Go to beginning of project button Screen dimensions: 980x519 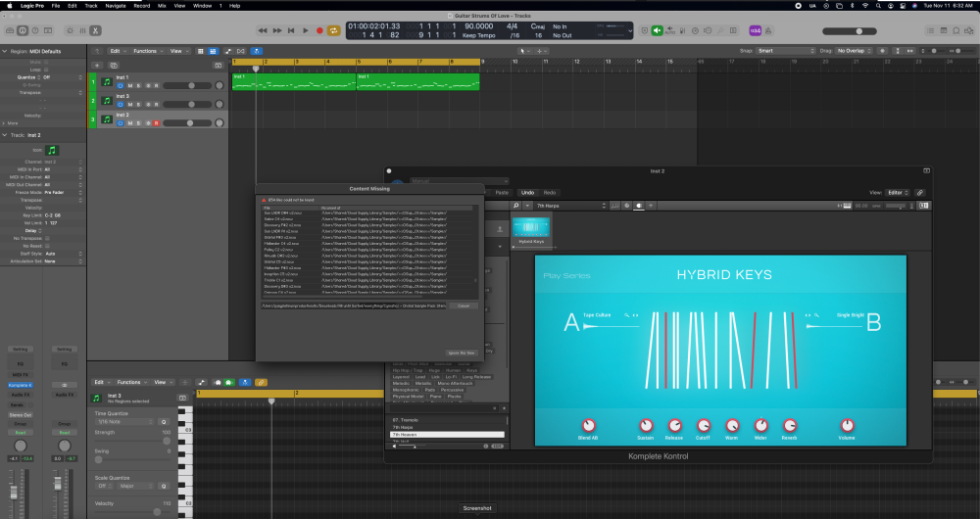click(x=291, y=30)
